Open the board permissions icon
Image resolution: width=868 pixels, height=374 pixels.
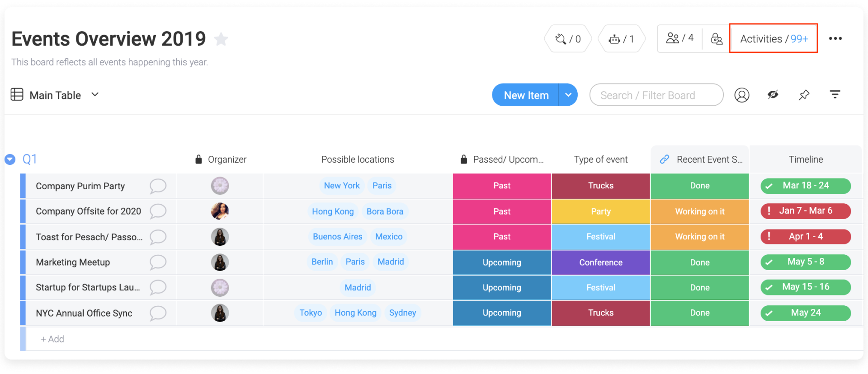pos(717,39)
